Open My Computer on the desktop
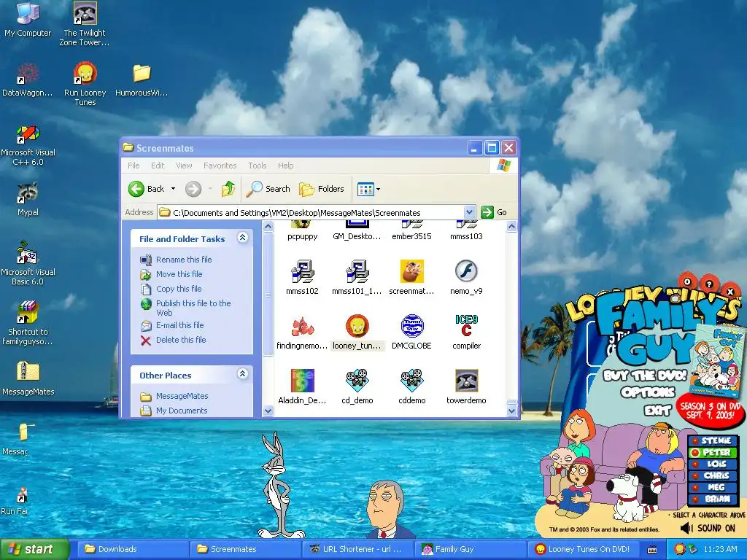This screenshot has height=560, width=747. tap(28, 20)
